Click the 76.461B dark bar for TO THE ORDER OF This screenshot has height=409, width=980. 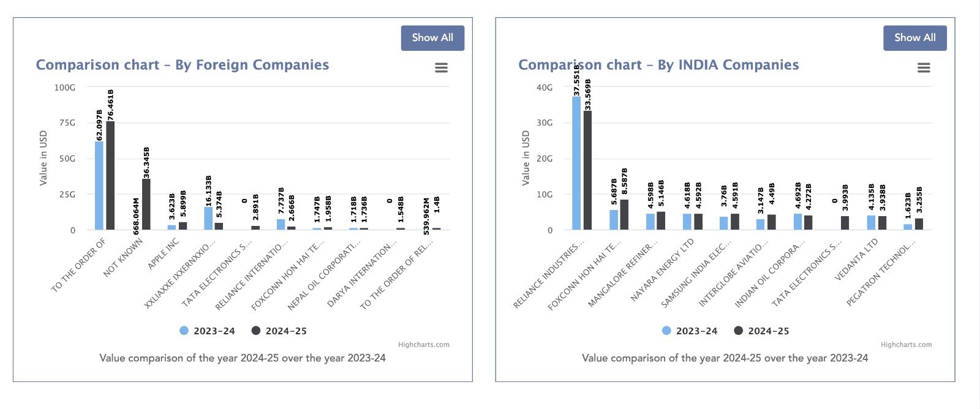click(x=110, y=178)
